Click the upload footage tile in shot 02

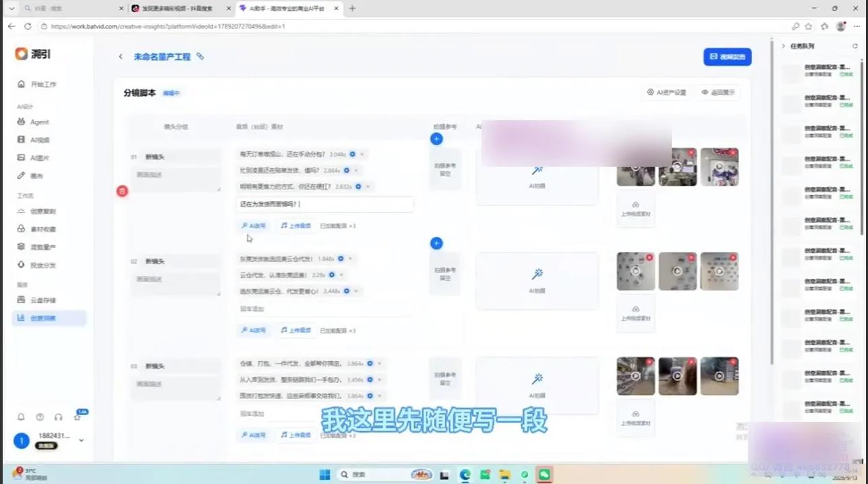pos(635,313)
